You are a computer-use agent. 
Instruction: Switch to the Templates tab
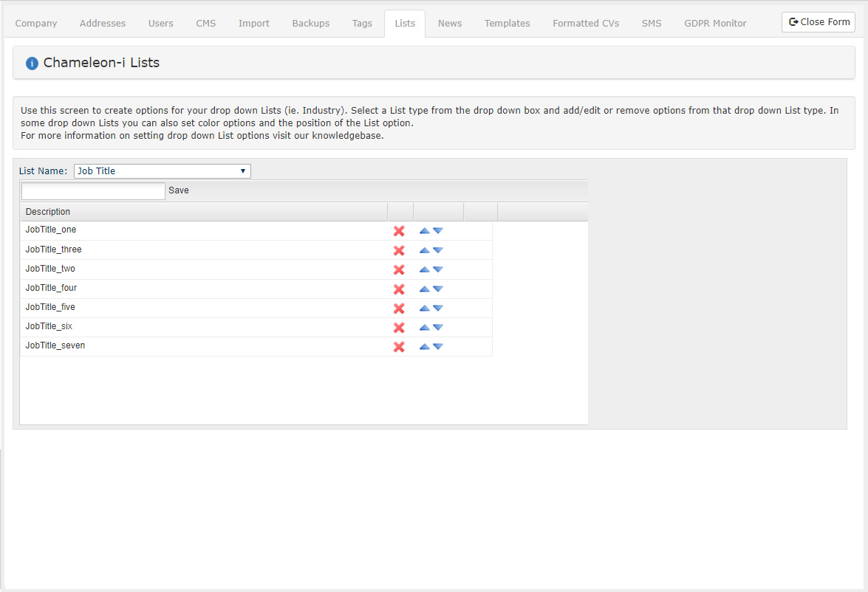tap(507, 23)
